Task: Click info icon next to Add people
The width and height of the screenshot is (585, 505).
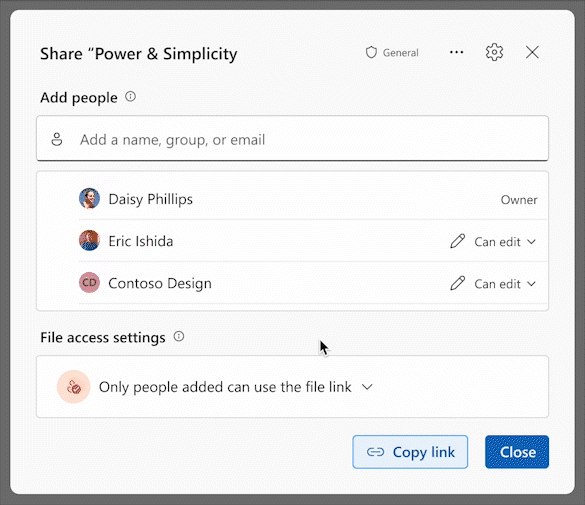Action: (x=130, y=97)
